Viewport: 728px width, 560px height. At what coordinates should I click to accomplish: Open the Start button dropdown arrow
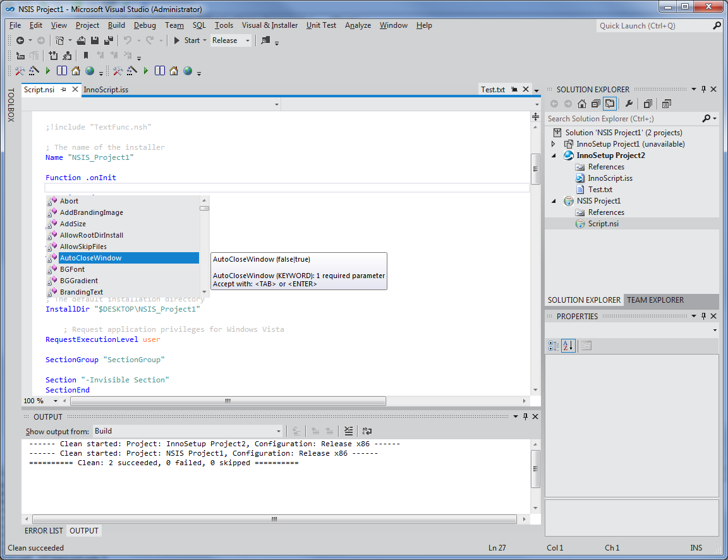205,41
